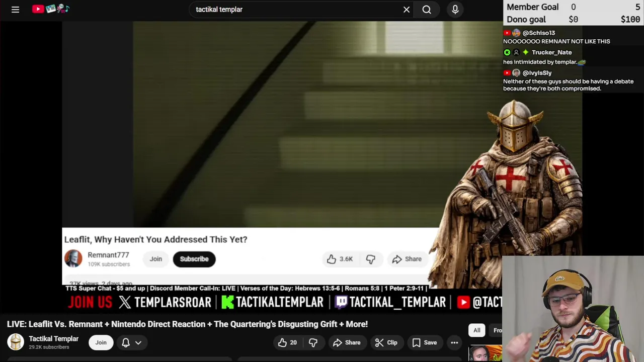Image resolution: width=644 pixels, height=362 pixels.
Task: Click the 'Dono goal' overlay label
Action: pyautogui.click(x=526, y=20)
